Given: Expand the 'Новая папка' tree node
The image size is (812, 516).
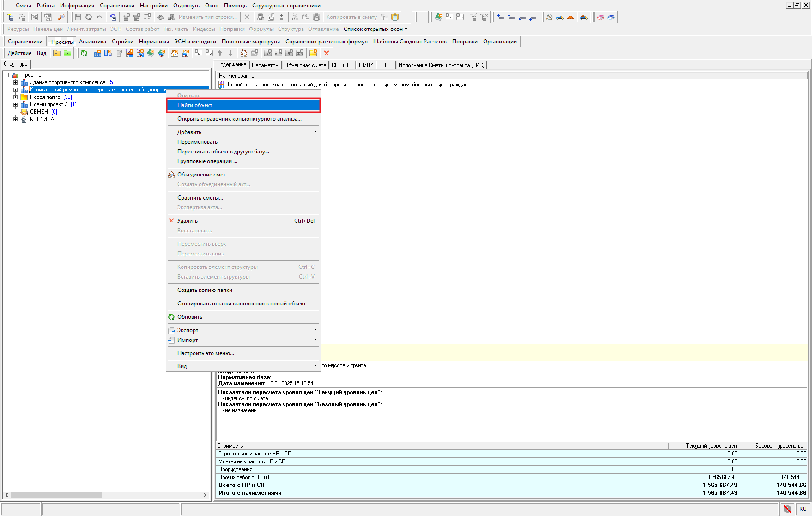Looking at the screenshot, I should (15, 97).
